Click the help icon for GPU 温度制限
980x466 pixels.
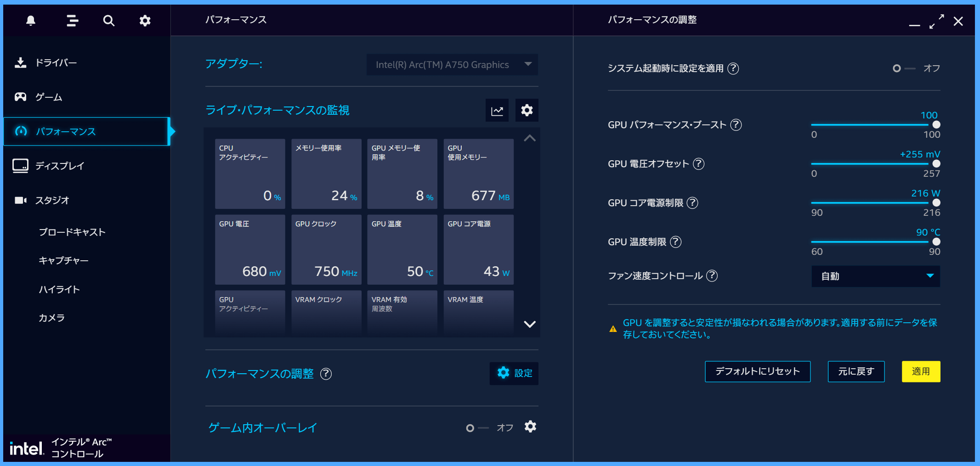coord(675,242)
